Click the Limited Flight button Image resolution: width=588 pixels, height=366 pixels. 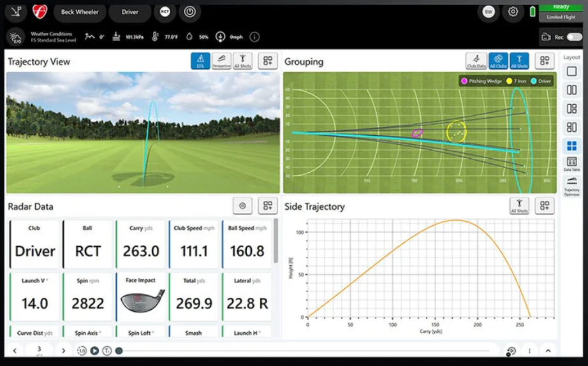(x=561, y=17)
